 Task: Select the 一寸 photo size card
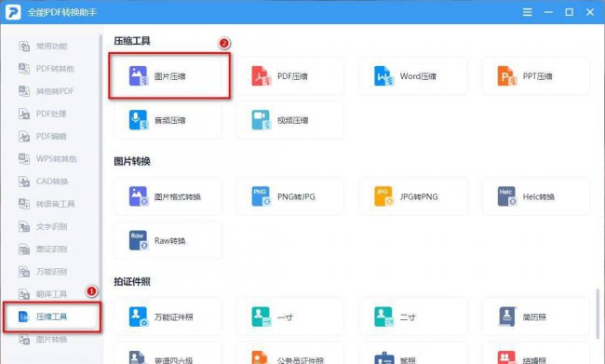click(x=290, y=317)
